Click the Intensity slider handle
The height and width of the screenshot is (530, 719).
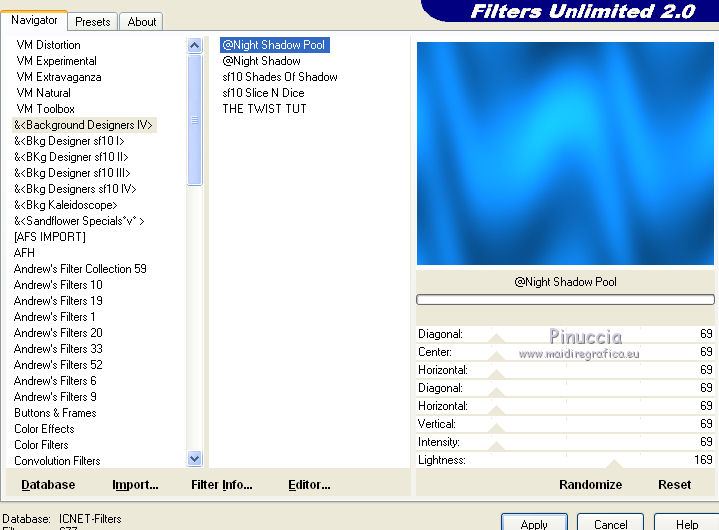[497, 447]
